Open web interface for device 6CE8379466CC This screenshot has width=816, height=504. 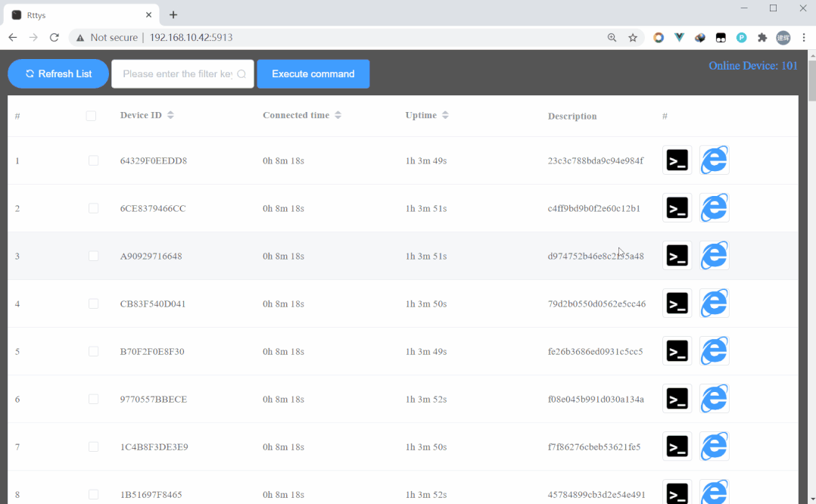(x=714, y=207)
